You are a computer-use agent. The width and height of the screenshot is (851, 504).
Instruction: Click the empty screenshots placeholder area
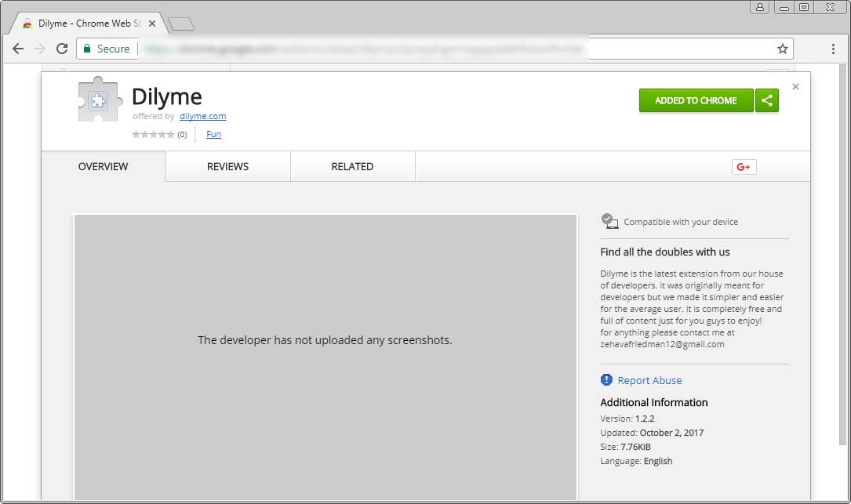(x=325, y=357)
